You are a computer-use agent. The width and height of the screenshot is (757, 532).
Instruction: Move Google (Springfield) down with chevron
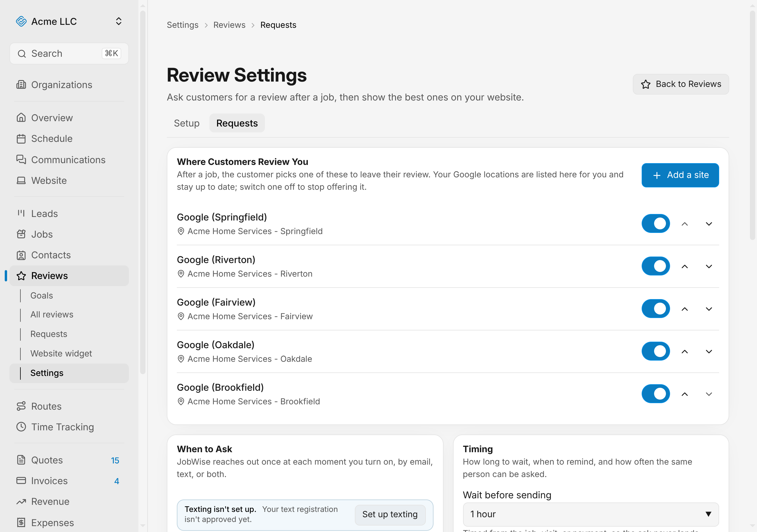click(709, 224)
